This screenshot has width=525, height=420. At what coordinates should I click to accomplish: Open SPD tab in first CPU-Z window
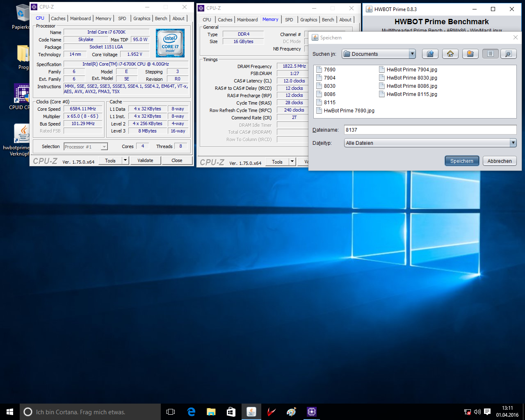pos(122,18)
